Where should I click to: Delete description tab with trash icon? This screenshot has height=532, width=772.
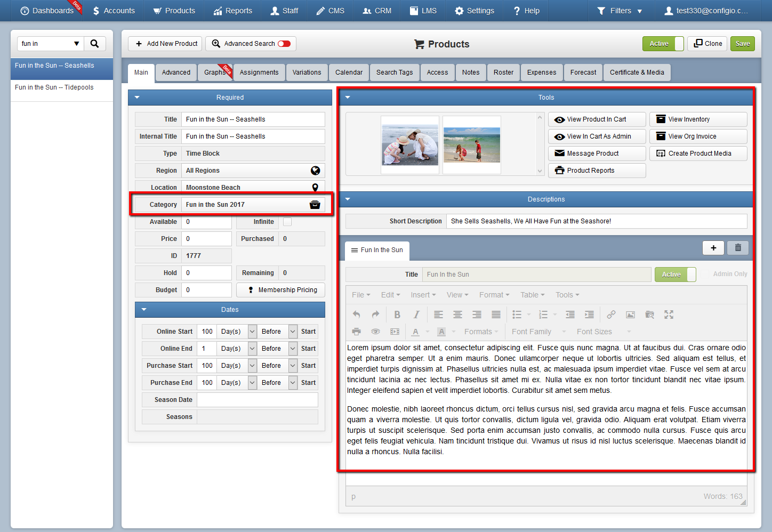click(738, 247)
